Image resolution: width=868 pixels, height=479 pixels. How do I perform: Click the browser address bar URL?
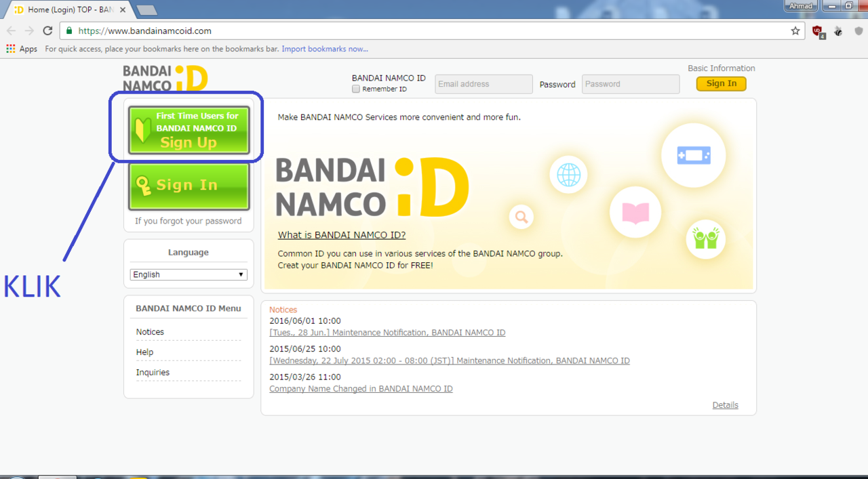[x=145, y=30]
